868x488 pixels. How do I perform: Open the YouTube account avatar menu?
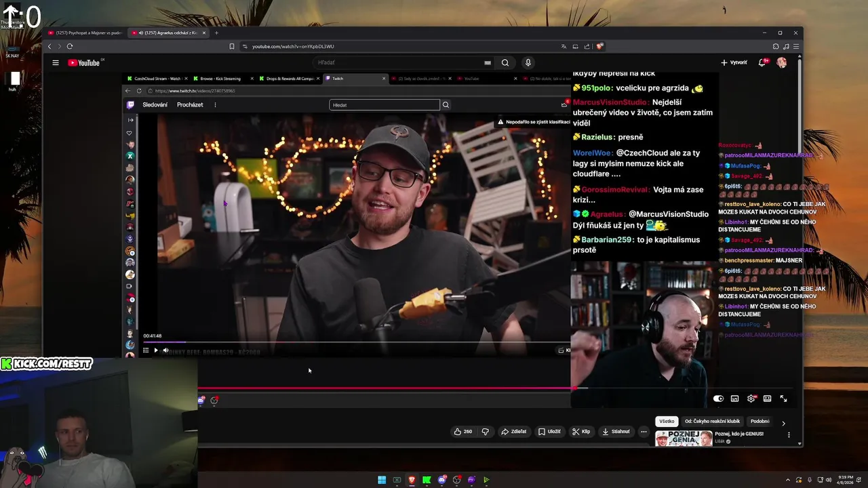(x=782, y=62)
